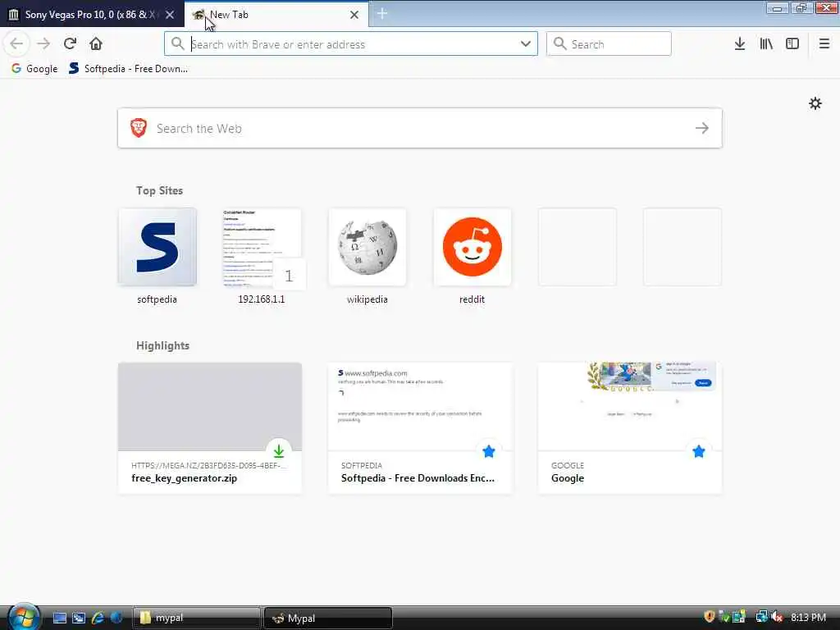This screenshot has width=840, height=630.
Task: Close the New Tab tab
Action: pyautogui.click(x=354, y=15)
